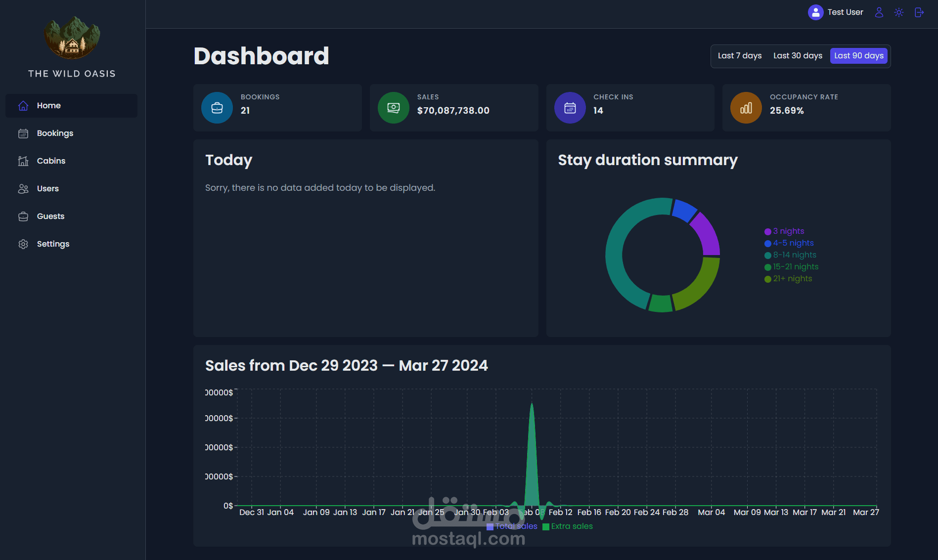Click the Test User avatar
The image size is (938, 560).
pyautogui.click(x=815, y=12)
